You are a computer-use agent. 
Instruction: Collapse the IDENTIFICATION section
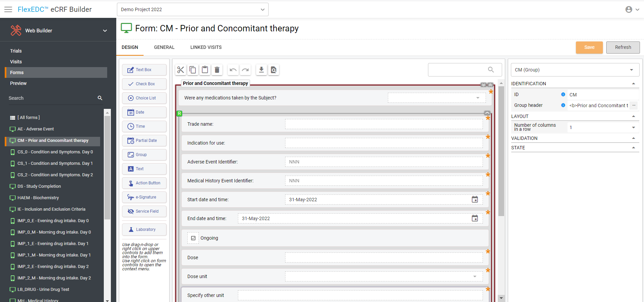633,84
